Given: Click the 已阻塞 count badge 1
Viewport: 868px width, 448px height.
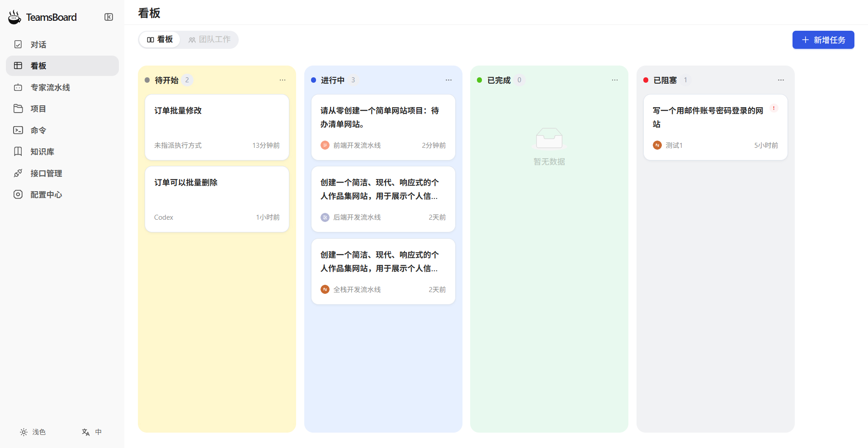Looking at the screenshot, I should click(685, 80).
